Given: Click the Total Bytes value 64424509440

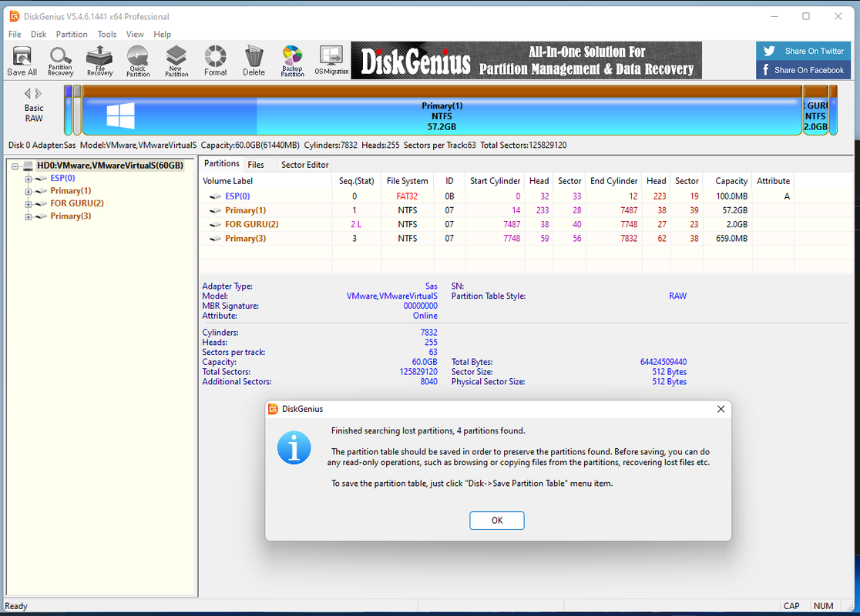Looking at the screenshot, I should [663, 362].
